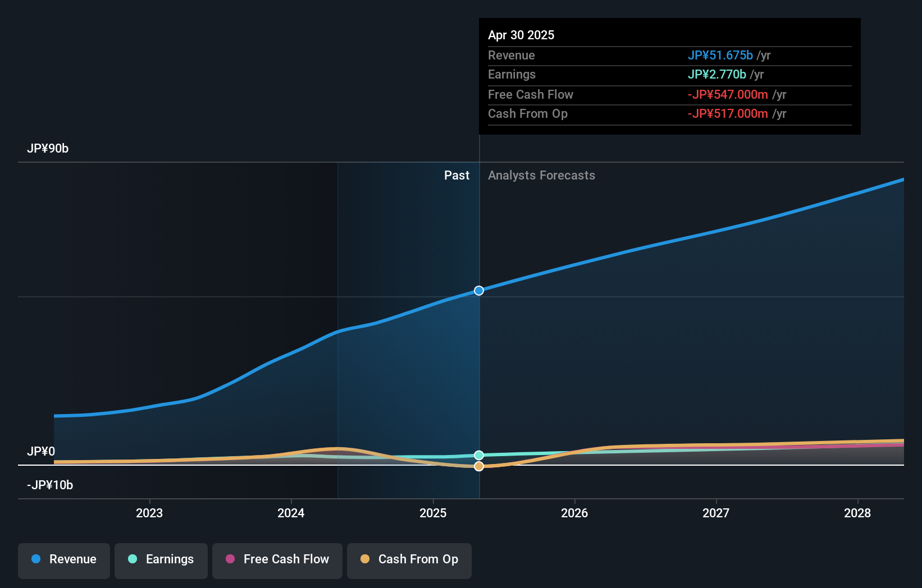Click the blue Revenue legend dot

click(x=36, y=559)
